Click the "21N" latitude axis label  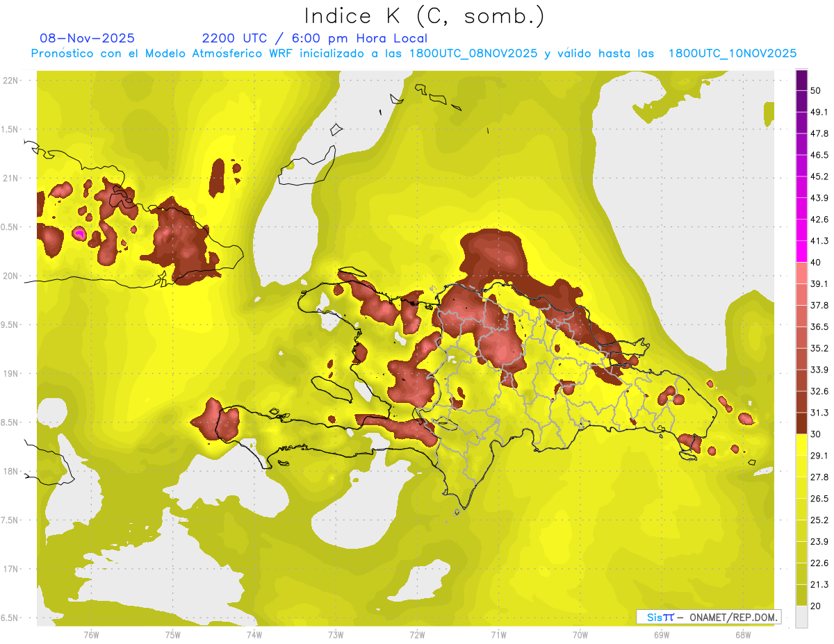(10, 178)
